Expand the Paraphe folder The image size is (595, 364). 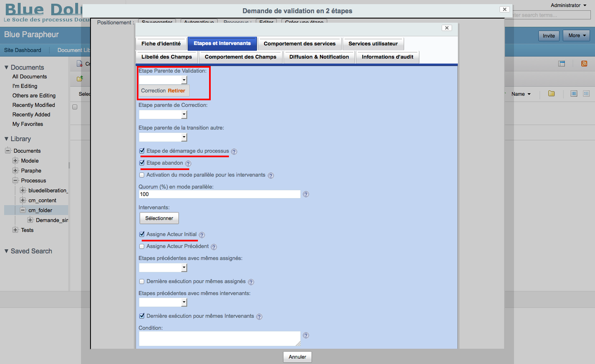click(x=15, y=170)
